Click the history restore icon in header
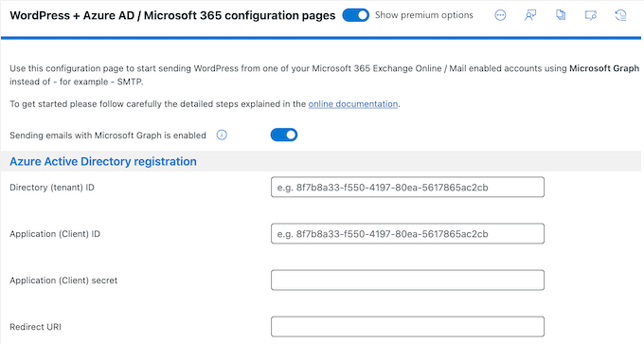644x344 pixels. pyautogui.click(x=620, y=15)
